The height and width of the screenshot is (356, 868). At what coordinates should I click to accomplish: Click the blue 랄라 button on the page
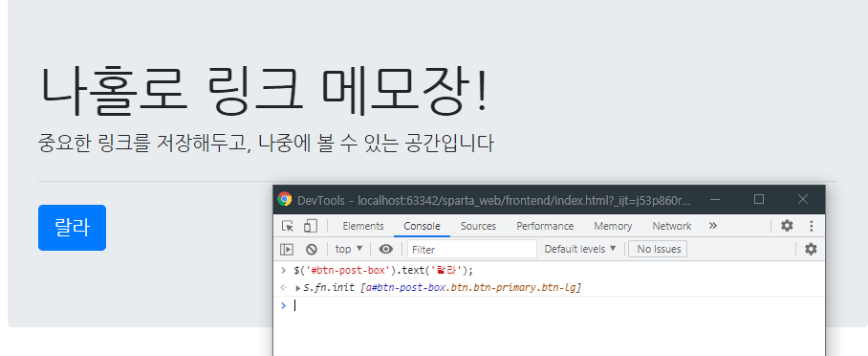72,228
